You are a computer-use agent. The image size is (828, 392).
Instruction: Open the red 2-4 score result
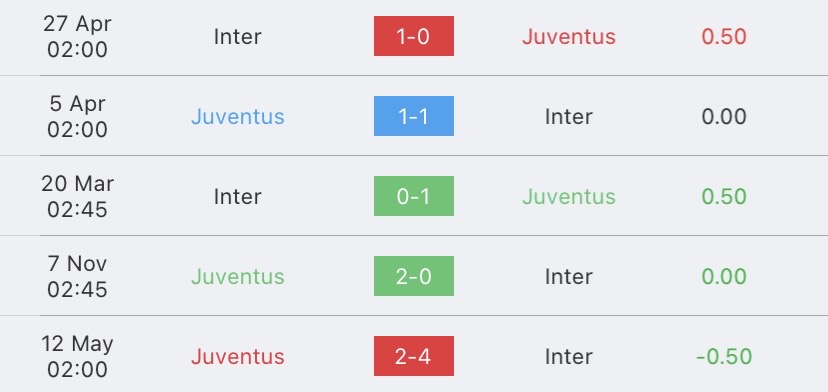point(413,356)
